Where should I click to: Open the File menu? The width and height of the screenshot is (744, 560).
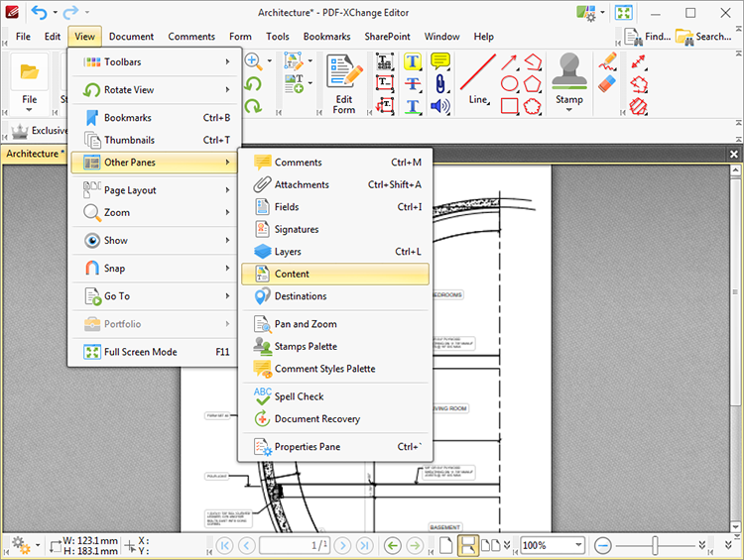[23, 37]
